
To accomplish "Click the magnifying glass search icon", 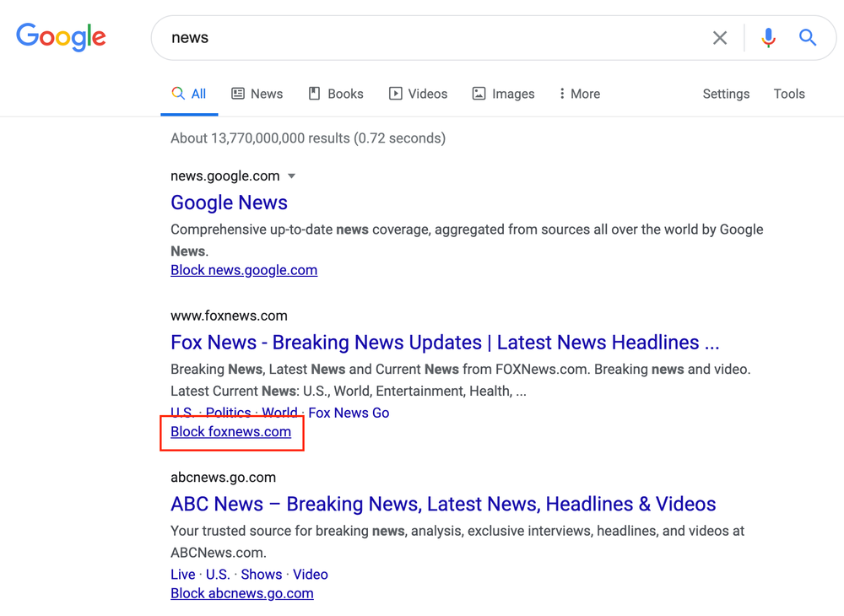I will click(807, 37).
